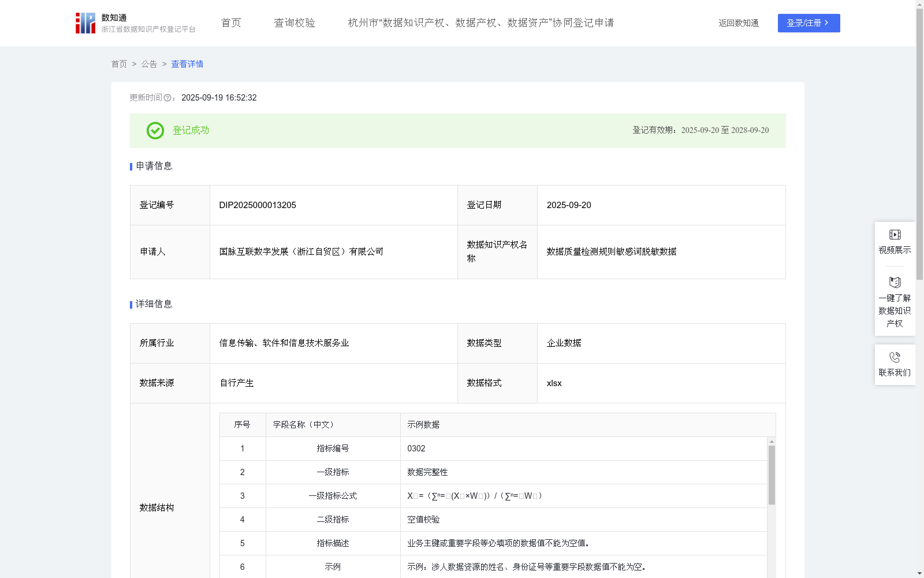Image resolution: width=924 pixels, height=578 pixels.
Task: Click the 空值校验 sample value
Action: 423,520
